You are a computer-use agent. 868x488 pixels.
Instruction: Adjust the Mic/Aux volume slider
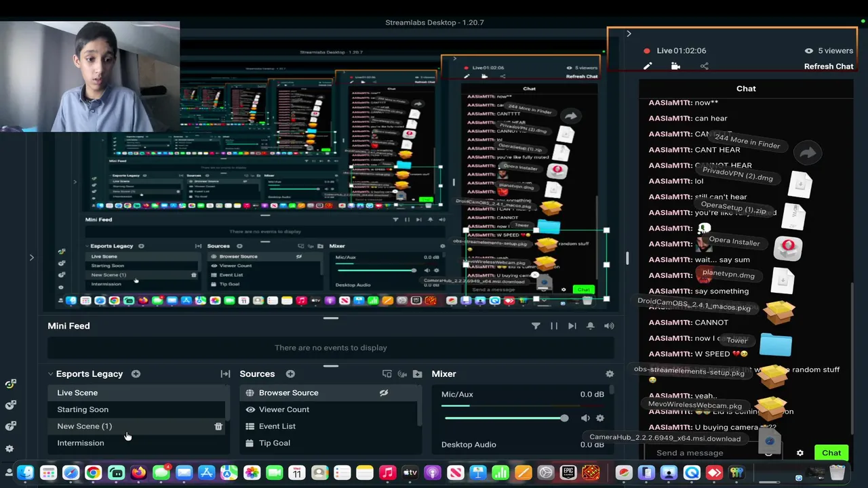click(564, 418)
